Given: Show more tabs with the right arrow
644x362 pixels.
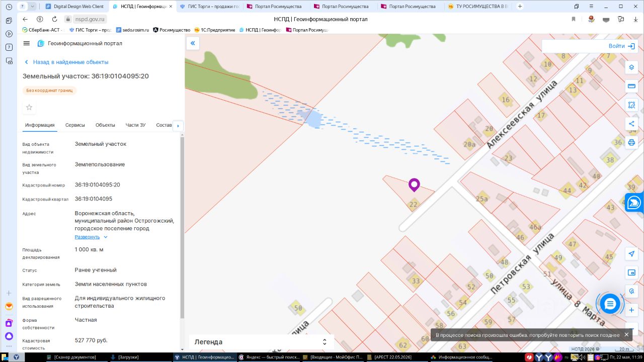Looking at the screenshot, I should 178,126.
